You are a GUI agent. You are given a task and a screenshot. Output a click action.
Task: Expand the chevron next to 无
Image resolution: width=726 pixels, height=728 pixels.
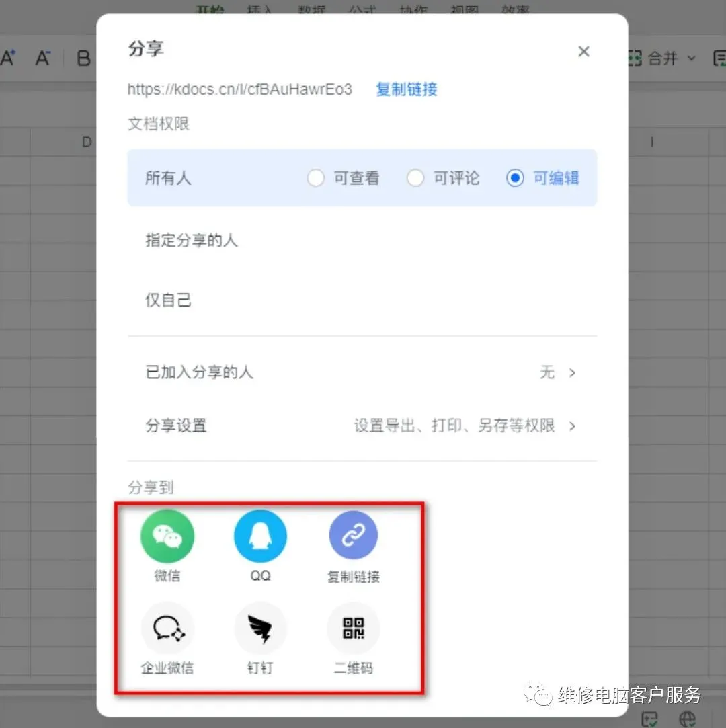click(x=572, y=373)
